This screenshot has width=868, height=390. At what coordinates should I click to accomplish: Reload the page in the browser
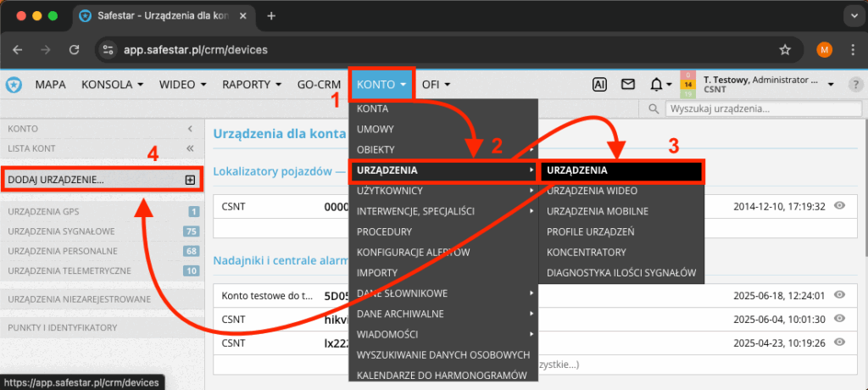(x=74, y=50)
